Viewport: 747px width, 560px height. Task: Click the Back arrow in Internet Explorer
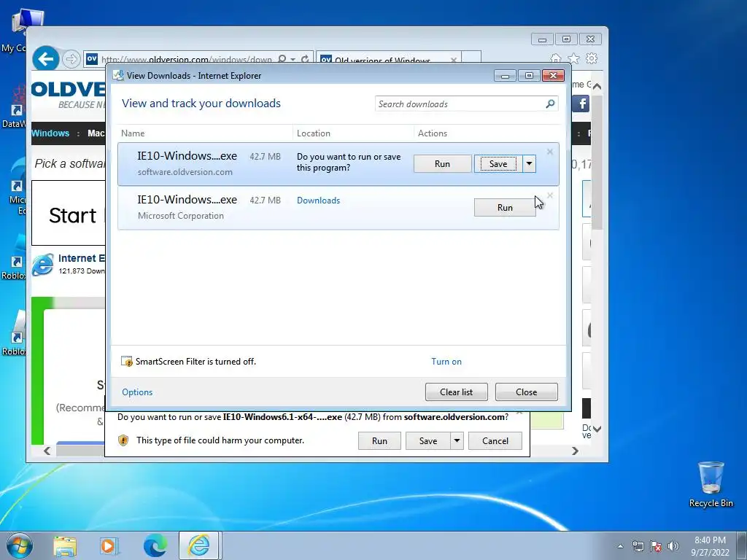click(46, 59)
